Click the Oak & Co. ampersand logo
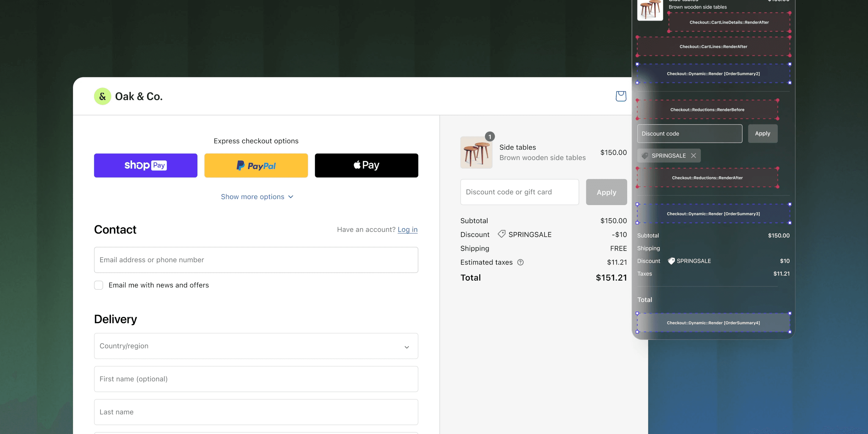This screenshot has width=868, height=434. [102, 96]
